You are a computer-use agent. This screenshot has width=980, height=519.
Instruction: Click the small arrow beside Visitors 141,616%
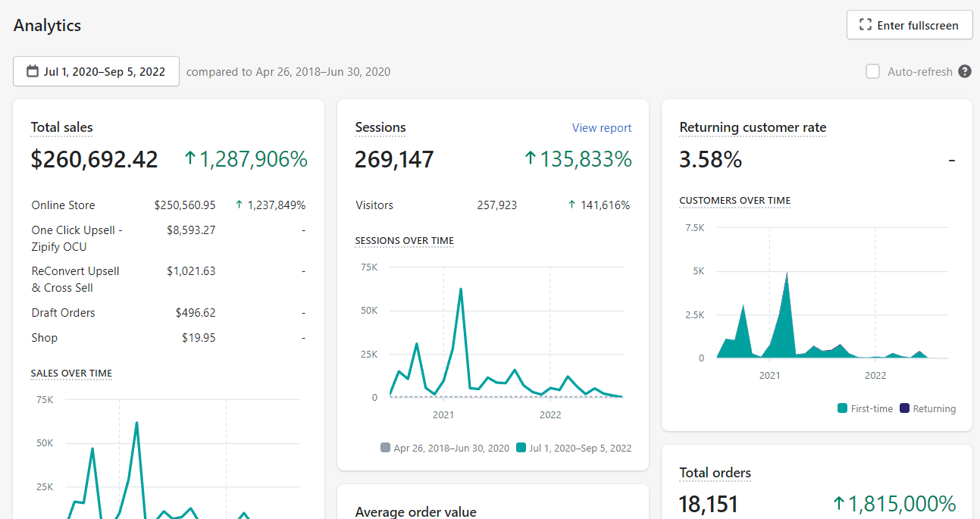coord(571,205)
